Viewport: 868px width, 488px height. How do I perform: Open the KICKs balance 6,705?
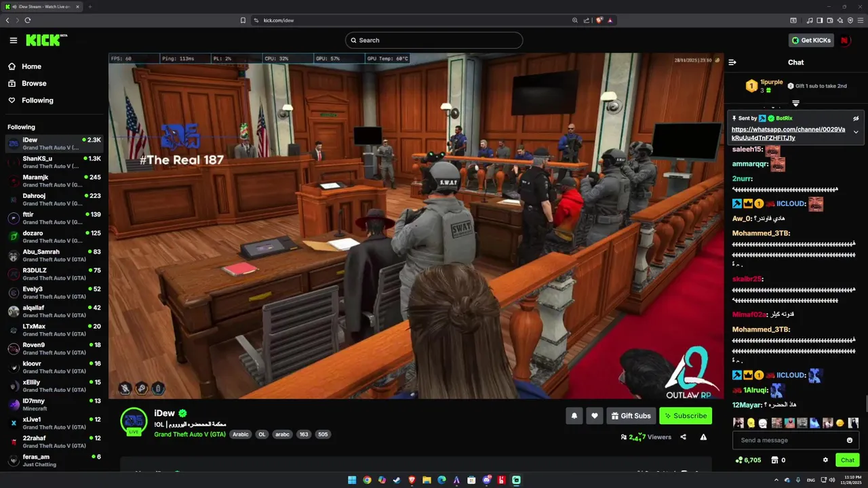point(748,460)
